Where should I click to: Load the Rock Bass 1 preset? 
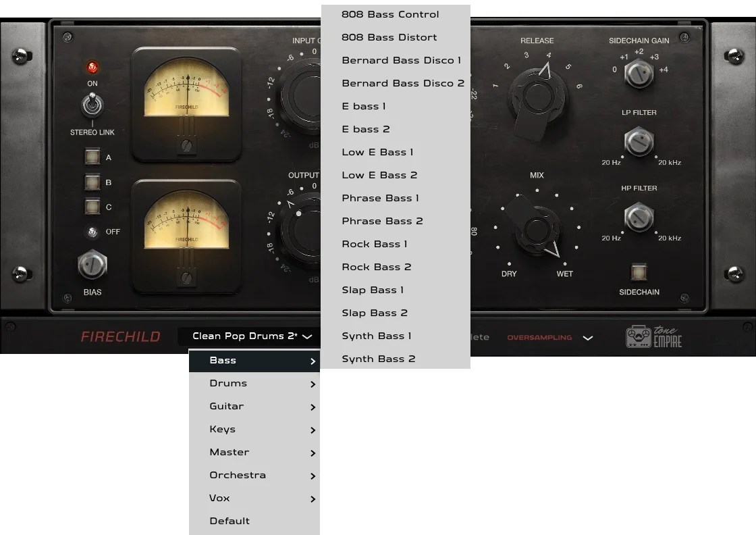[x=396, y=244]
